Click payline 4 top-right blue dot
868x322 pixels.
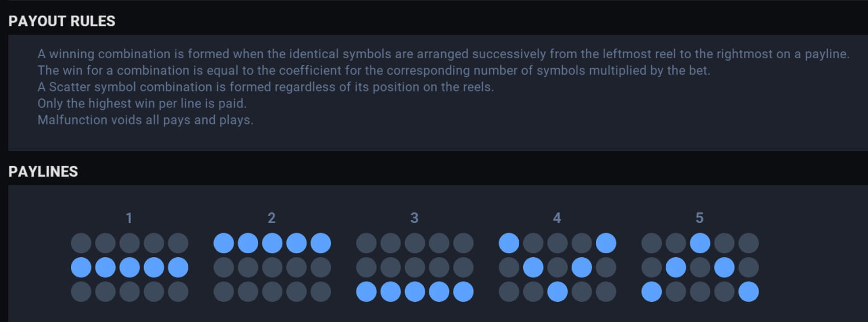tap(605, 243)
